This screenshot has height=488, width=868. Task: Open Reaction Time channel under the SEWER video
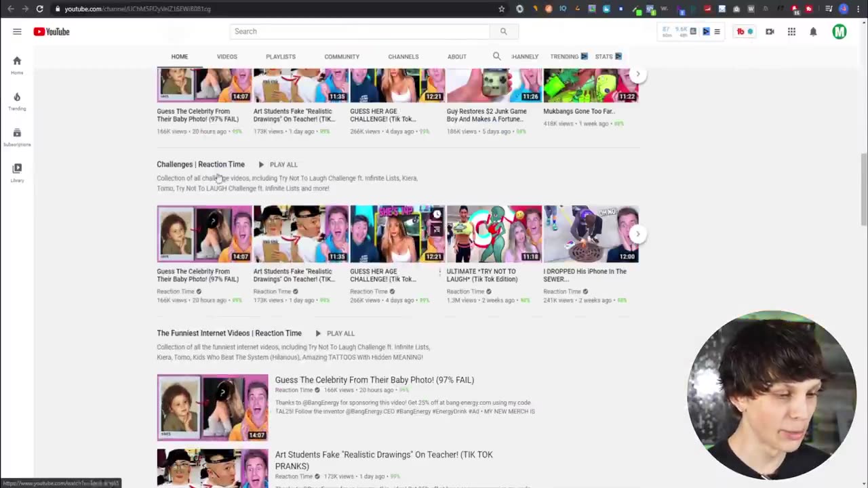pos(562,291)
